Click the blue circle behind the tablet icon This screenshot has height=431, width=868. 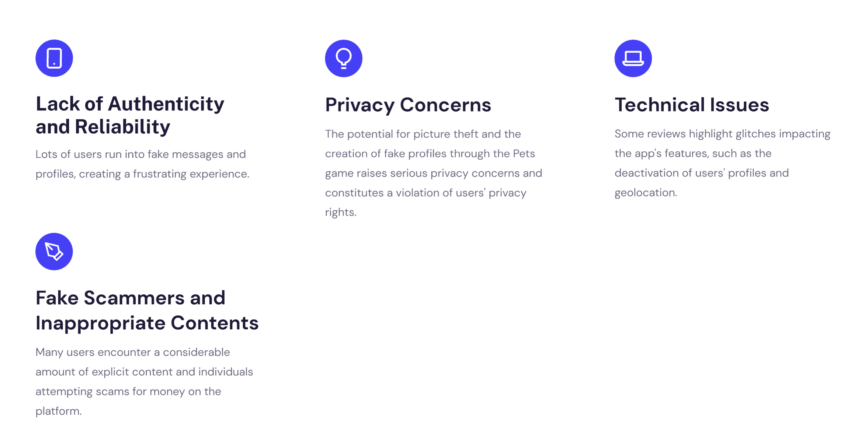(54, 58)
